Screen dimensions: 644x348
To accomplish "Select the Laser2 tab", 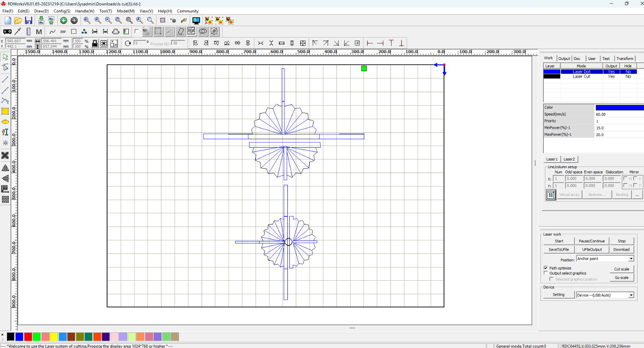I will pyautogui.click(x=569, y=159).
